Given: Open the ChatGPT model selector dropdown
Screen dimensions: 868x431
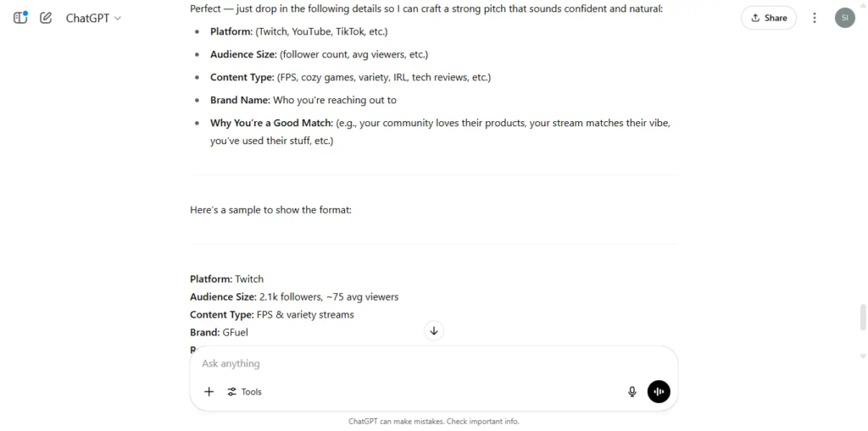Looking at the screenshot, I should tap(93, 18).
